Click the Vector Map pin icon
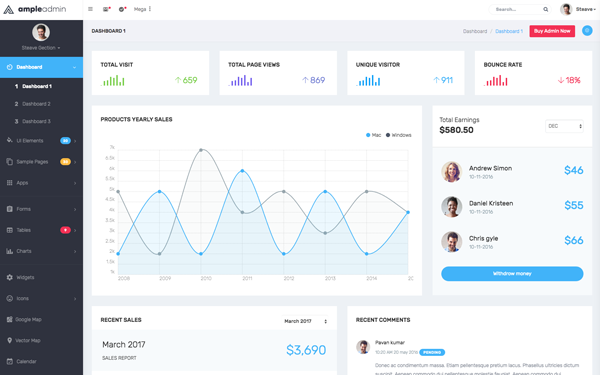The height and width of the screenshot is (375, 600). point(10,340)
